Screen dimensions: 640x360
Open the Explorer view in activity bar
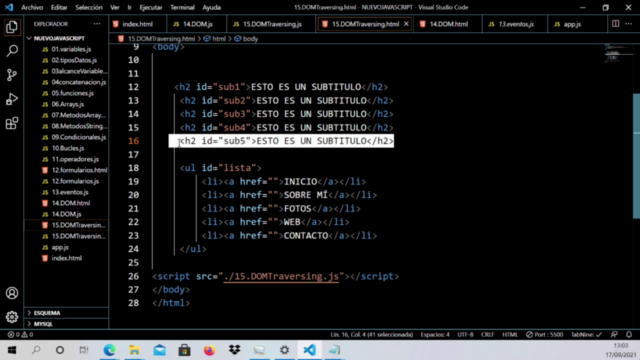click(12, 27)
